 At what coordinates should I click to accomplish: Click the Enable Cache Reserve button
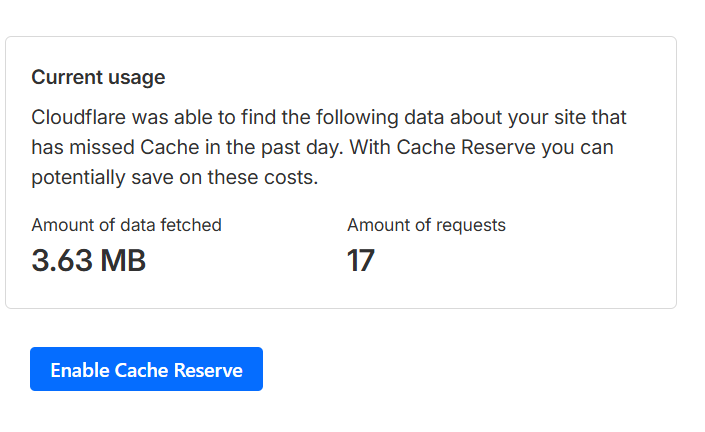click(x=146, y=369)
